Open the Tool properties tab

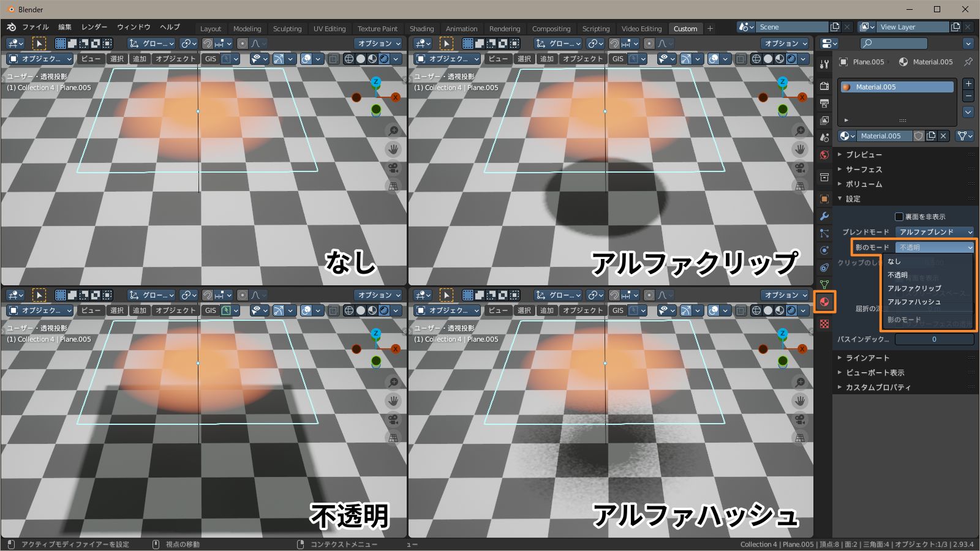[824, 64]
